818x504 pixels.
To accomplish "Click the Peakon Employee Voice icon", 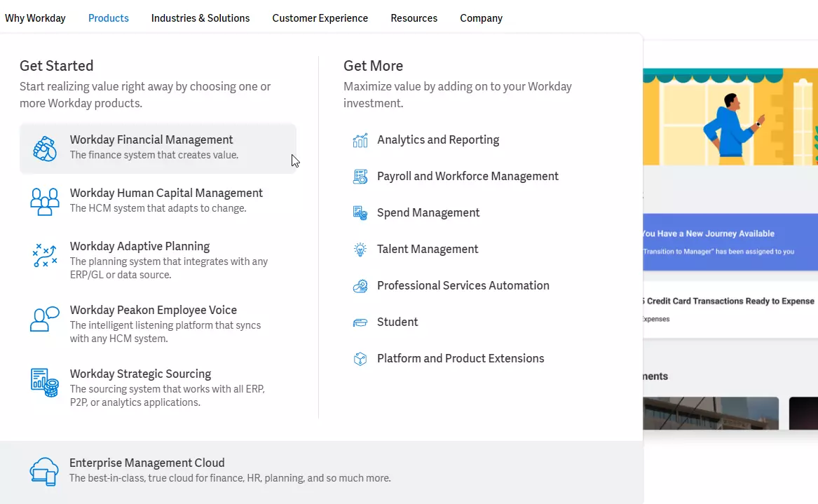I will (45, 319).
